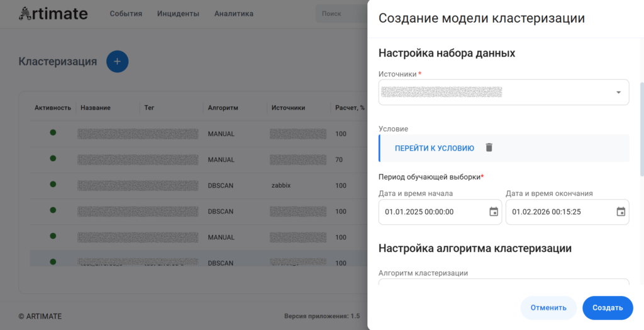Open the События menu
The height and width of the screenshot is (330, 644).
pos(126,13)
